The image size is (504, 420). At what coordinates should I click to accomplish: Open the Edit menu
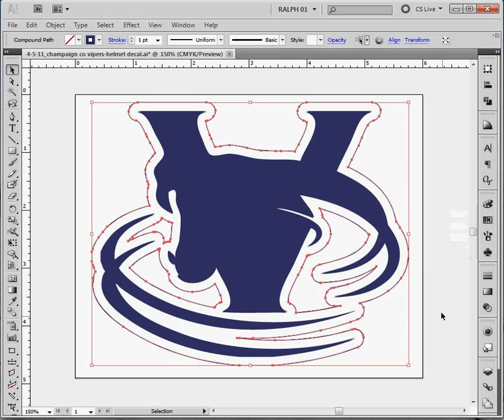tap(32, 25)
